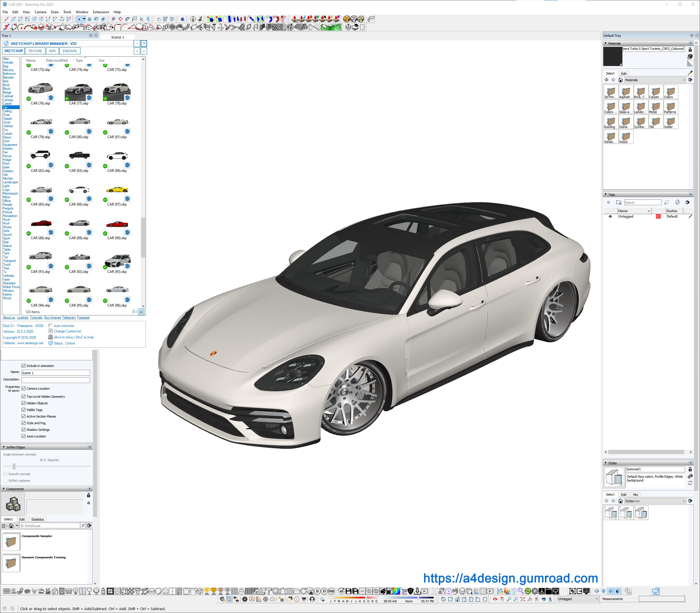The width and height of the screenshot is (700, 613).
Task: Click the Change Custom.txt link
Action: (67, 331)
